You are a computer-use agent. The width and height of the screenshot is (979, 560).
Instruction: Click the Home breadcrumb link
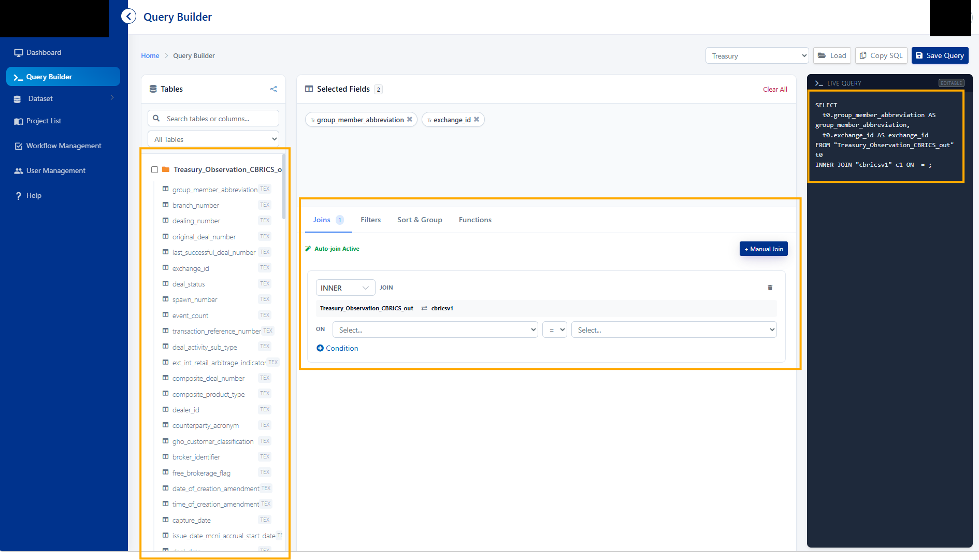tap(150, 55)
